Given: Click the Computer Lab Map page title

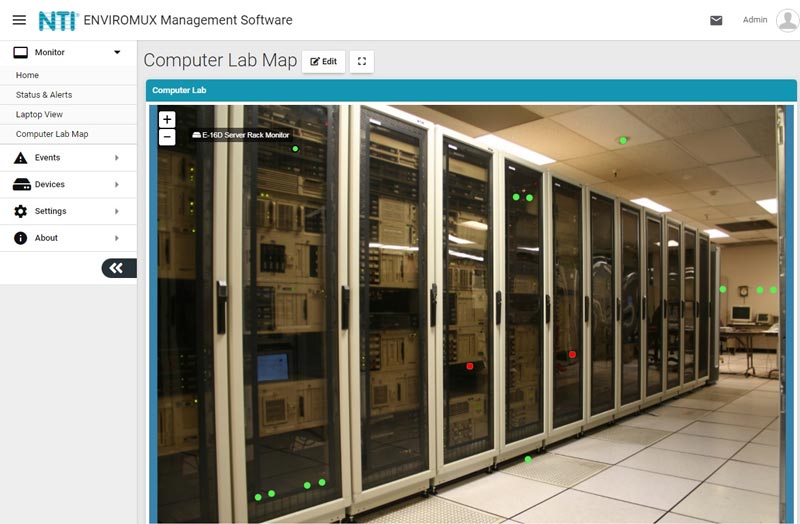Looking at the screenshot, I should tap(220, 60).
